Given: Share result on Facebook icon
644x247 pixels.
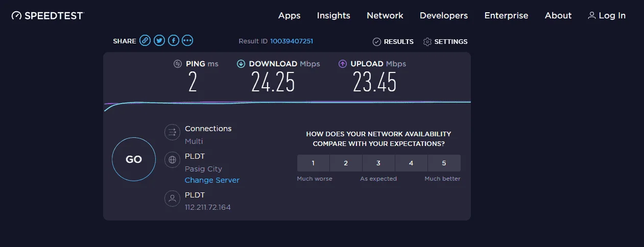Looking at the screenshot, I should (174, 41).
